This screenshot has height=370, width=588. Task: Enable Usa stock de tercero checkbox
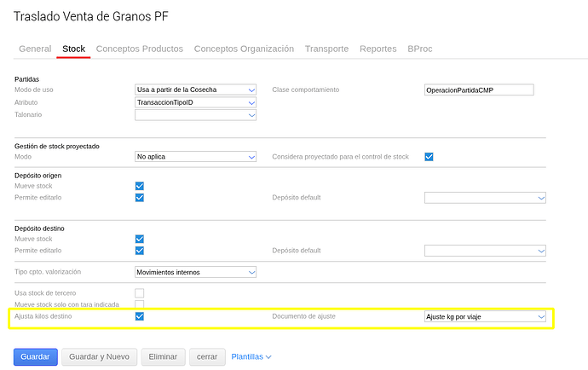140,293
